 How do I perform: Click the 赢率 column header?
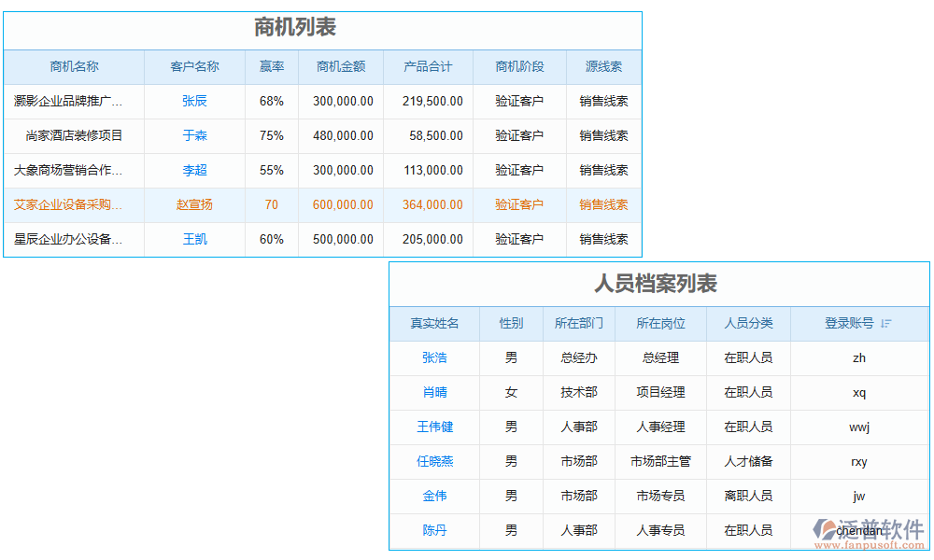coord(270,66)
